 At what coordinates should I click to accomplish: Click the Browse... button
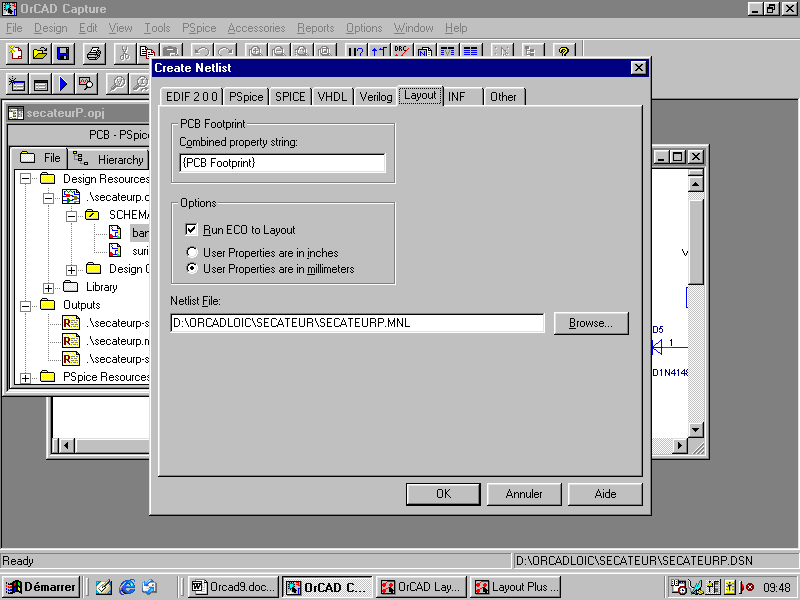(x=591, y=323)
